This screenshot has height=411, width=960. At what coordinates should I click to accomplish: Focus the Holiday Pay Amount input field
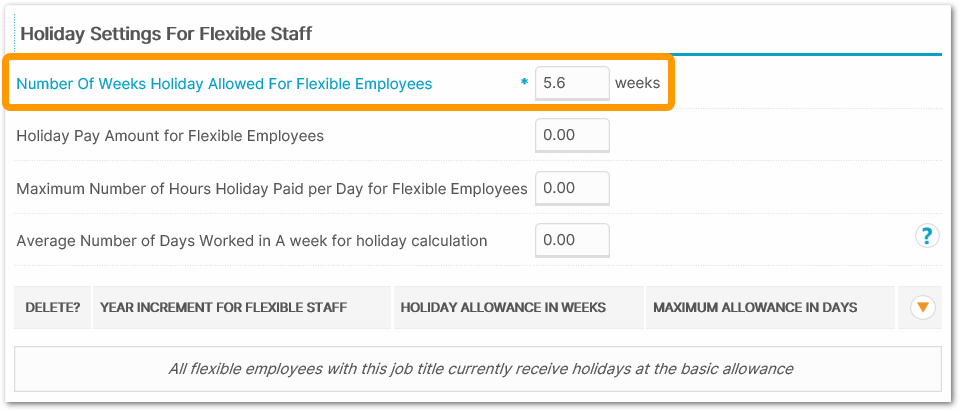(x=572, y=135)
